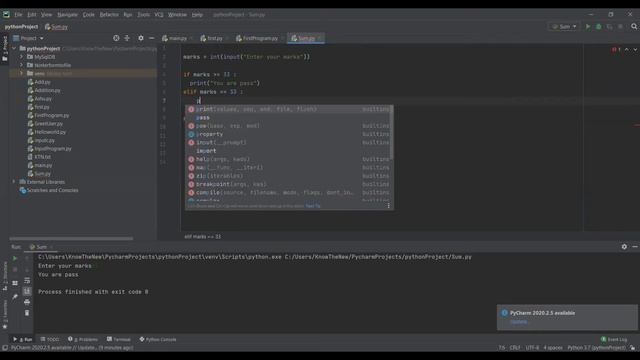The image size is (640, 360).
Task: Click 4 spaces indent setting in status bar
Action: pyautogui.click(x=553, y=348)
